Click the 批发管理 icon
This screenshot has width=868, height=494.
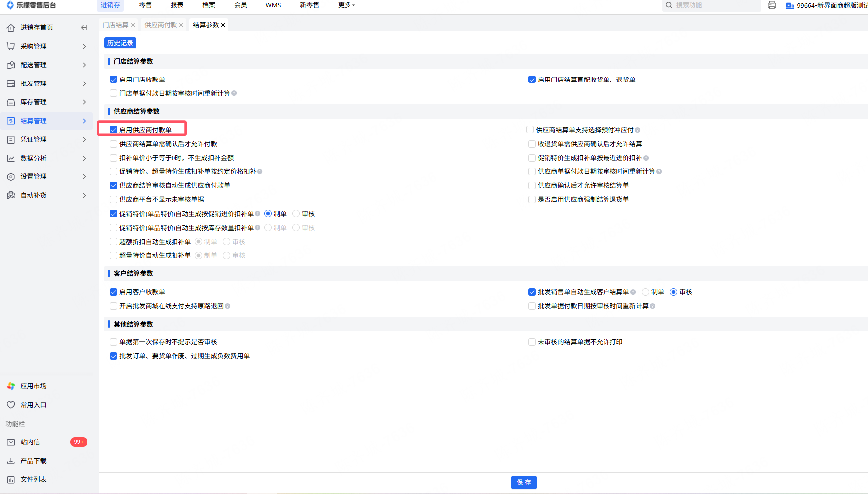[x=11, y=83]
